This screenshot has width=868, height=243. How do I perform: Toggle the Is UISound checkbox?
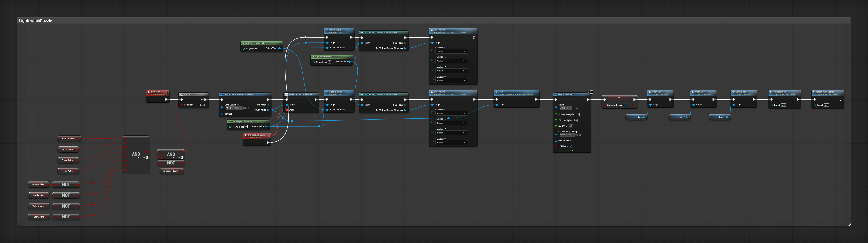click(x=570, y=146)
